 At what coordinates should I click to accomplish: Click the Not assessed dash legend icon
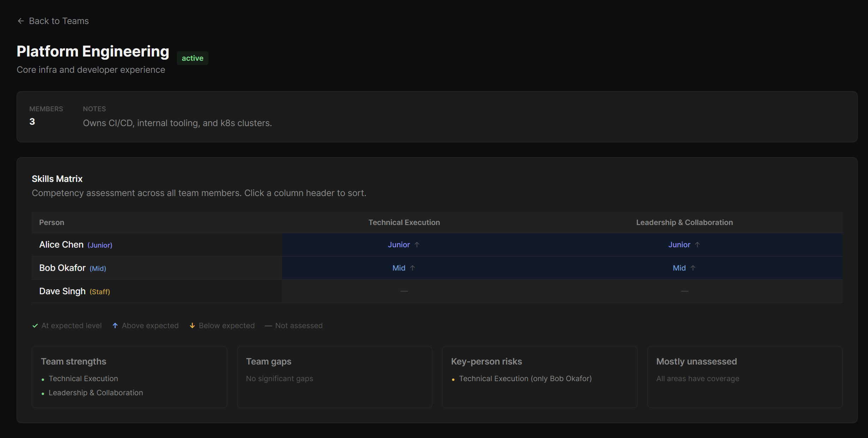pos(268,326)
